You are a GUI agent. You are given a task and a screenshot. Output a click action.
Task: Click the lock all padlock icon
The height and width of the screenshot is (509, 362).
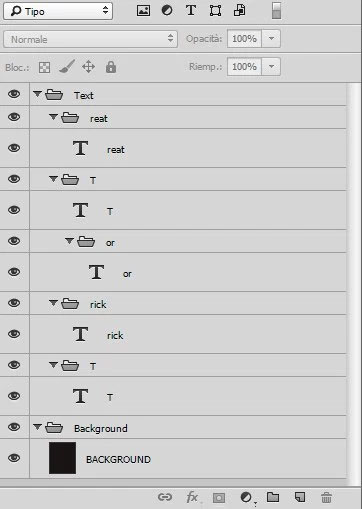(x=111, y=67)
